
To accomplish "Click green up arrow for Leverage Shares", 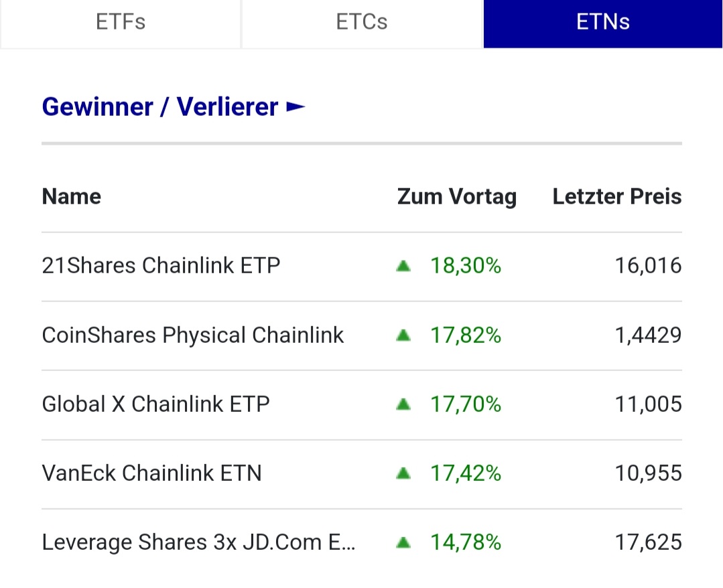I will point(403,542).
